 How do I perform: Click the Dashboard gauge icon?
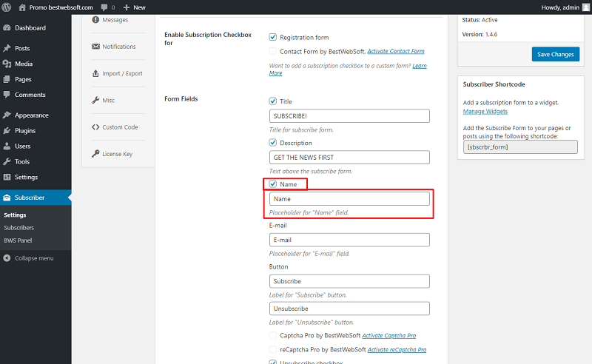[x=7, y=27]
